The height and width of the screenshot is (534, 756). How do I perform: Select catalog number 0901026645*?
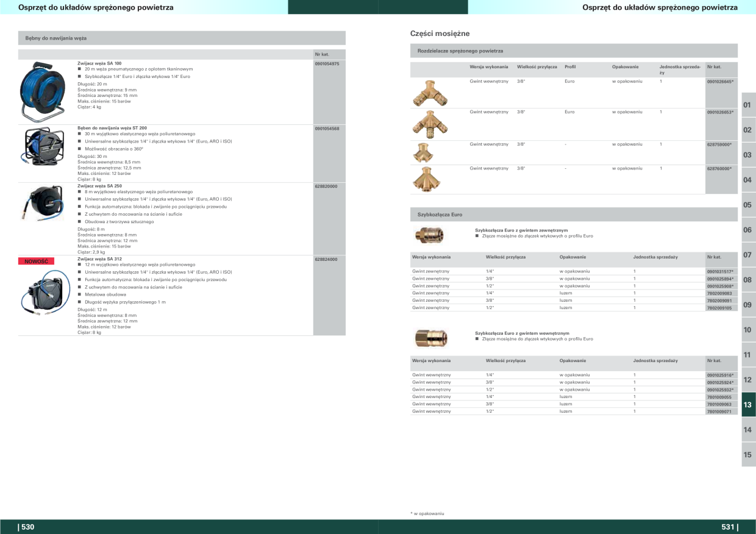pyautogui.click(x=720, y=81)
